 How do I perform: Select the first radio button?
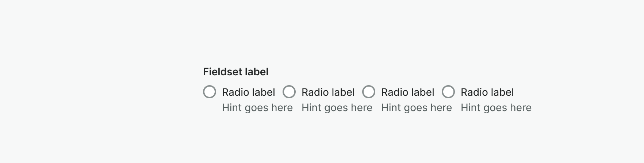[x=210, y=92]
